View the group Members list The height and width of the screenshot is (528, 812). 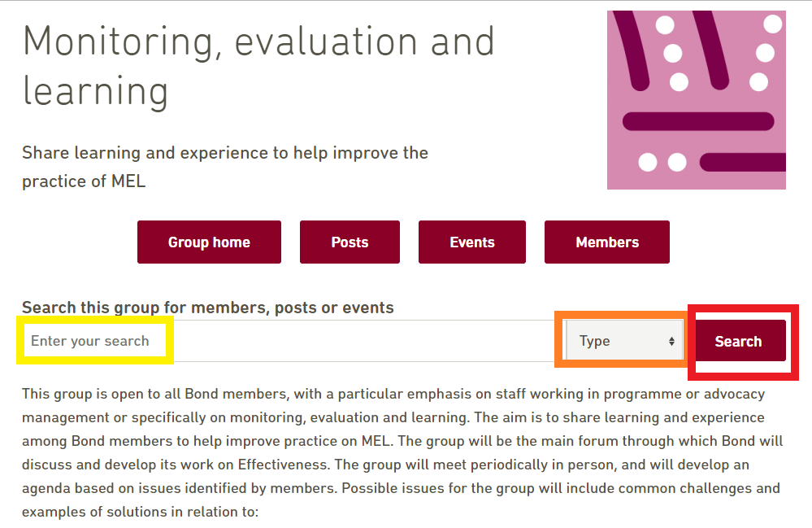[x=607, y=242]
